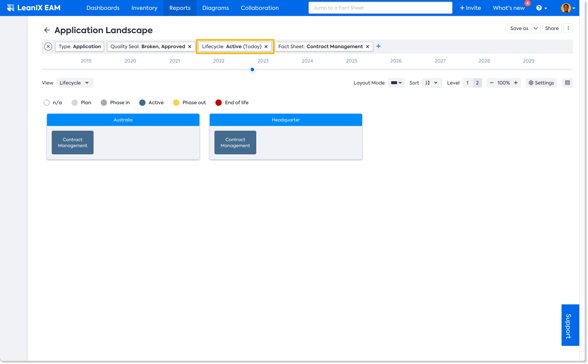Open the Layout Mode dropdown
Viewport: 588px width, 364px height.
[x=396, y=83]
